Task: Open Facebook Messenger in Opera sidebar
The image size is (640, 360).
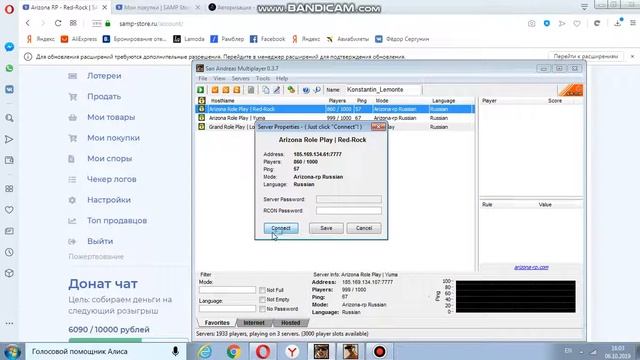Action: [9, 47]
